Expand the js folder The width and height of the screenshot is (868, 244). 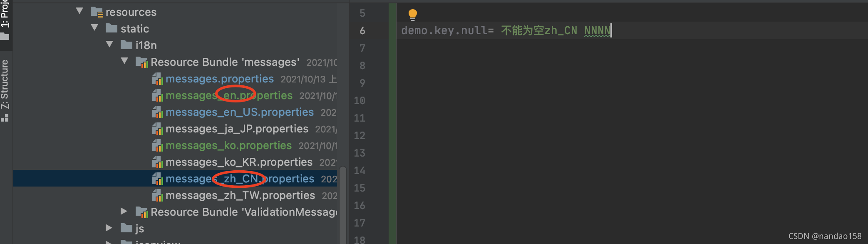[x=109, y=228]
